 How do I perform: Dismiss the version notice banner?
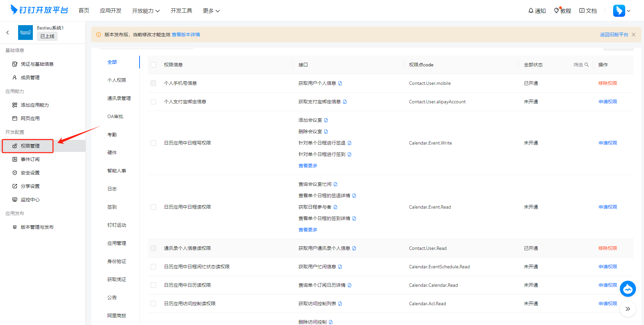634,35
